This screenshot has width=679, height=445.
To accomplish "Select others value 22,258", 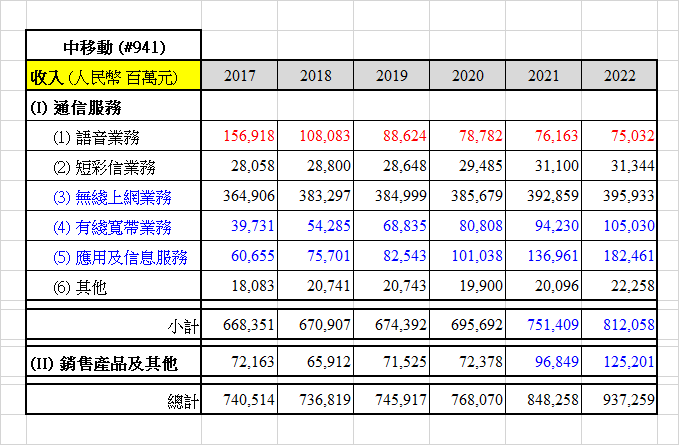I will click(633, 286).
